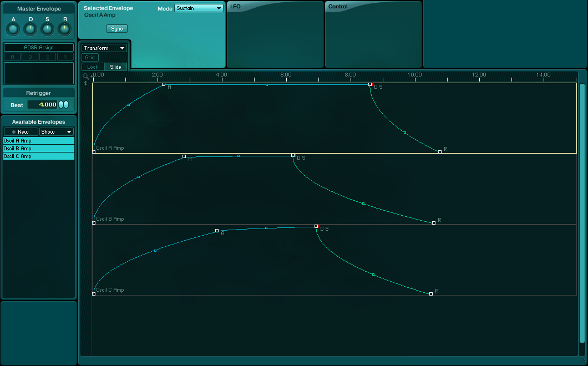Adjust the Master Envelope D knob
The height and width of the screenshot is (366, 588).
click(31, 29)
